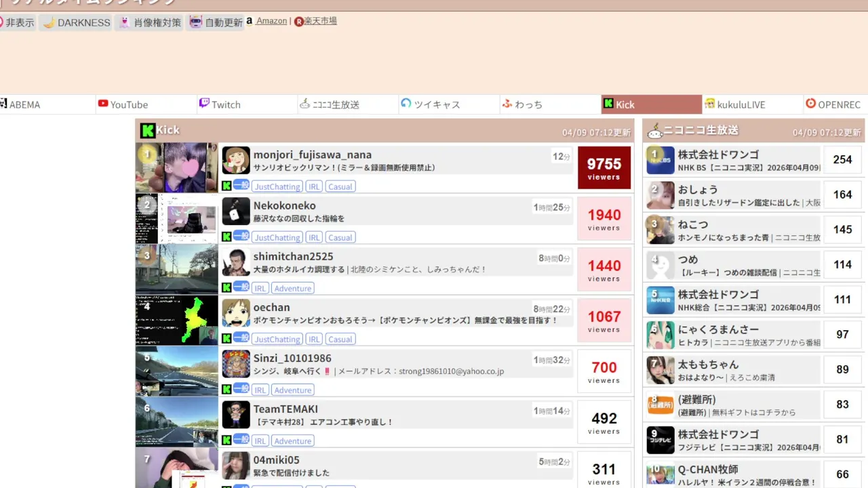Open 太ももちゃん avatar

[660, 370]
